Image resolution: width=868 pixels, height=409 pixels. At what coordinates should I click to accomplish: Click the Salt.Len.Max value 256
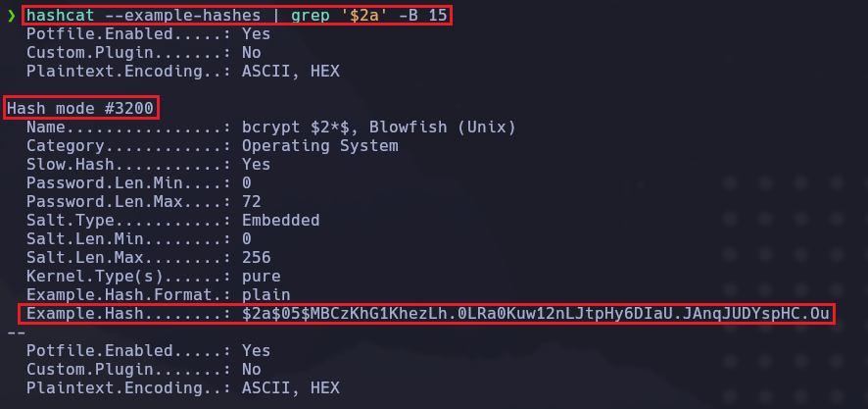point(257,257)
